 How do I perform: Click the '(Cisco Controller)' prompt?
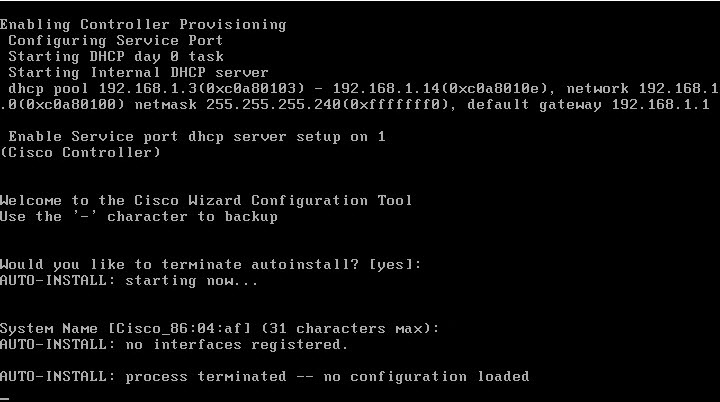tap(81, 153)
